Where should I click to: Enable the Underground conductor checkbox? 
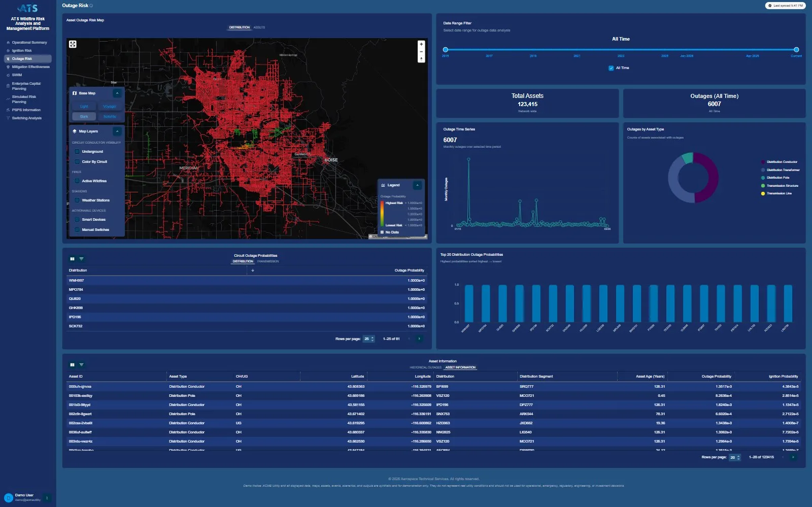77,152
